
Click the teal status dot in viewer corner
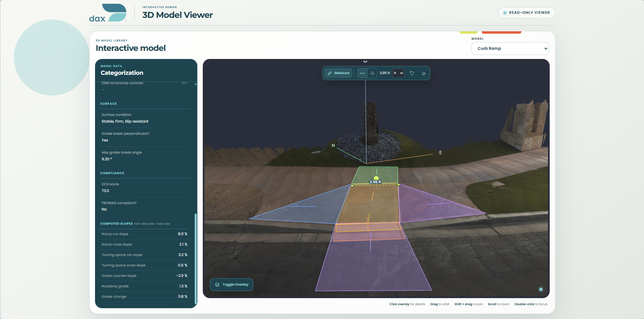(541, 289)
